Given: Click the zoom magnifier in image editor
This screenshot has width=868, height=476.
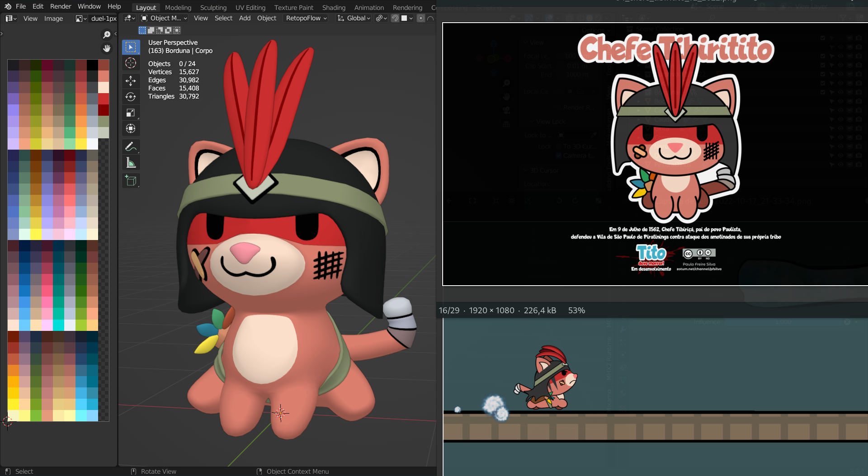Looking at the screenshot, I should point(107,35).
